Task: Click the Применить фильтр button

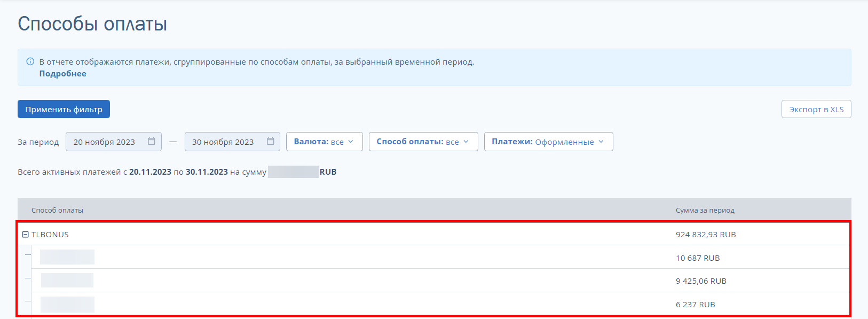Action: pyautogui.click(x=64, y=109)
